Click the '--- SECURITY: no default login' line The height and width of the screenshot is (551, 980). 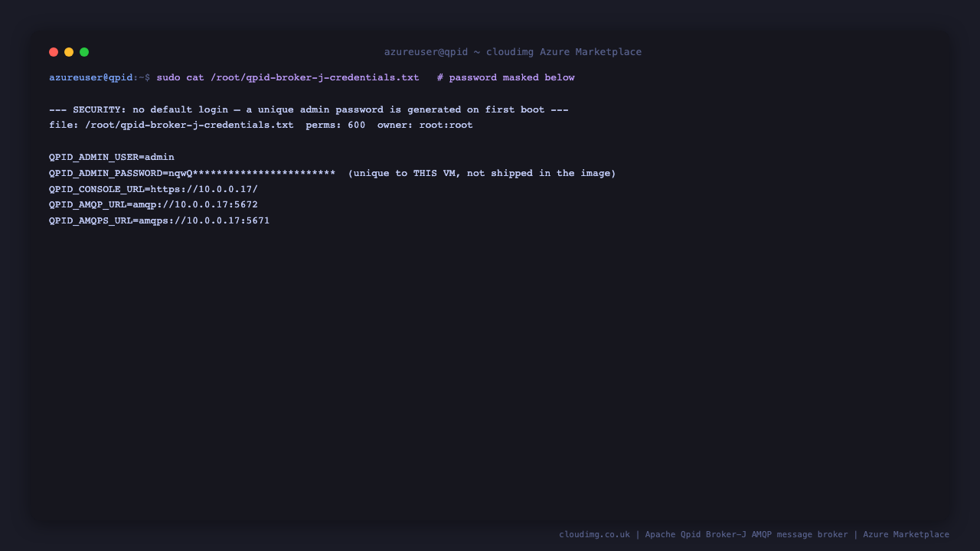(x=309, y=109)
